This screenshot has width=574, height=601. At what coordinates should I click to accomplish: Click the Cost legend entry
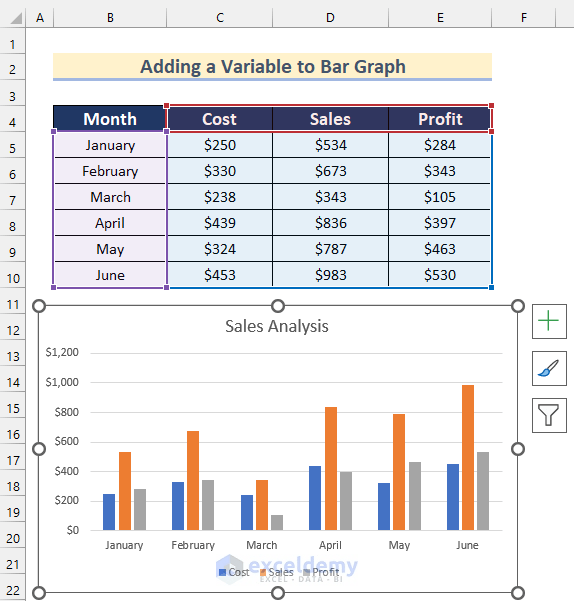(x=234, y=572)
